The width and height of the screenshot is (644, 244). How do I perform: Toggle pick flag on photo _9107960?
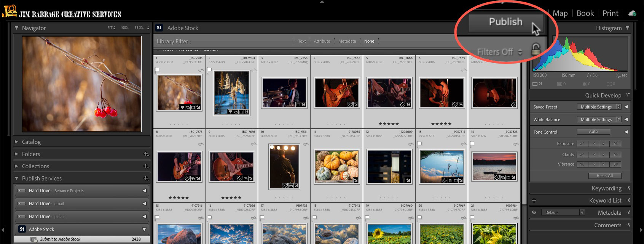pyautogui.click(x=367, y=218)
